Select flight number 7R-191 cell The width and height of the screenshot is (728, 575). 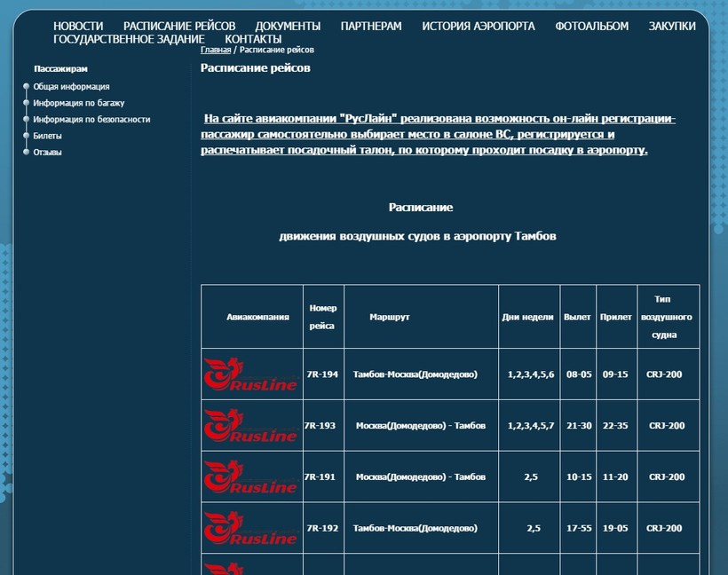click(x=323, y=477)
